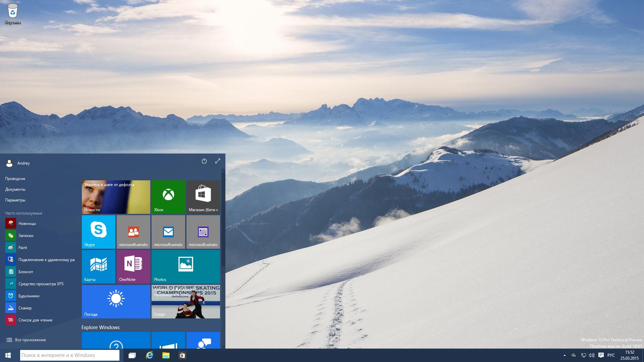Open the Photos tile

(x=185, y=266)
